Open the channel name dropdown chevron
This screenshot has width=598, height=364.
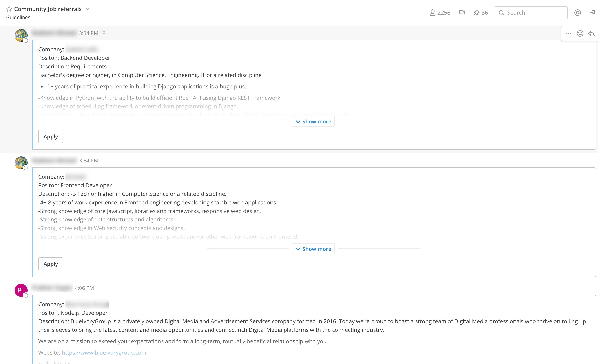pos(88,9)
